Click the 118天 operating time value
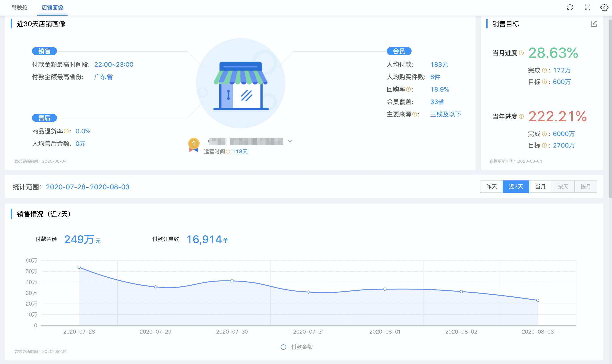The height and width of the screenshot is (364, 612). [240, 152]
